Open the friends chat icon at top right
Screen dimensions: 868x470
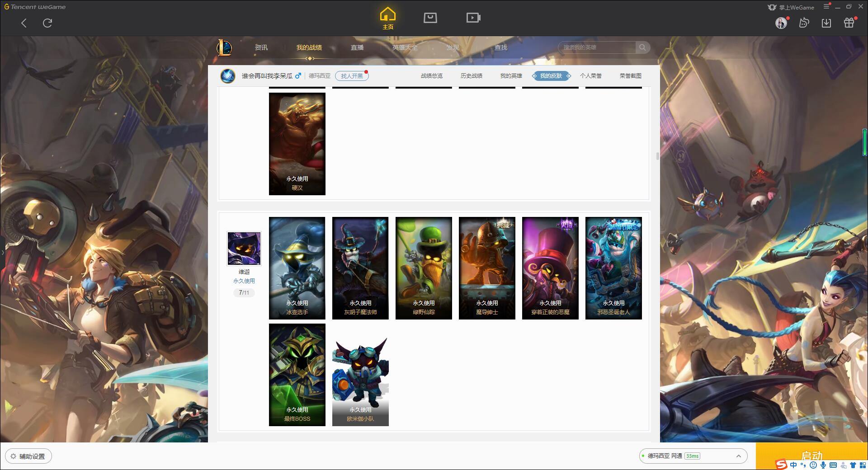[804, 23]
